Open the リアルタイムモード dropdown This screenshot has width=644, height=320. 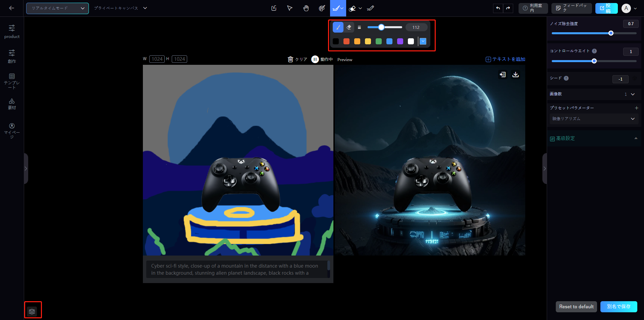coord(57,8)
